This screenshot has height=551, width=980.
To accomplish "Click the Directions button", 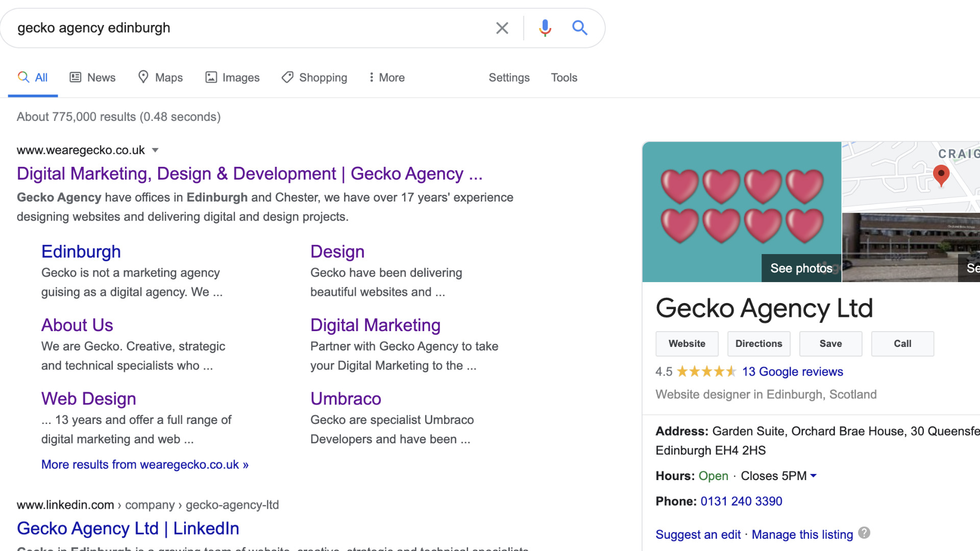I will tap(759, 344).
